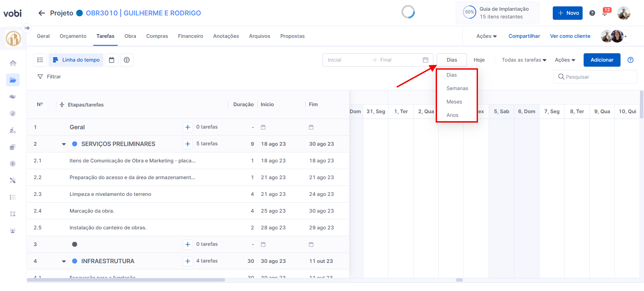Open the dashboard view icon beside calendar
Viewport: 644px width, 291px height.
[x=127, y=60]
